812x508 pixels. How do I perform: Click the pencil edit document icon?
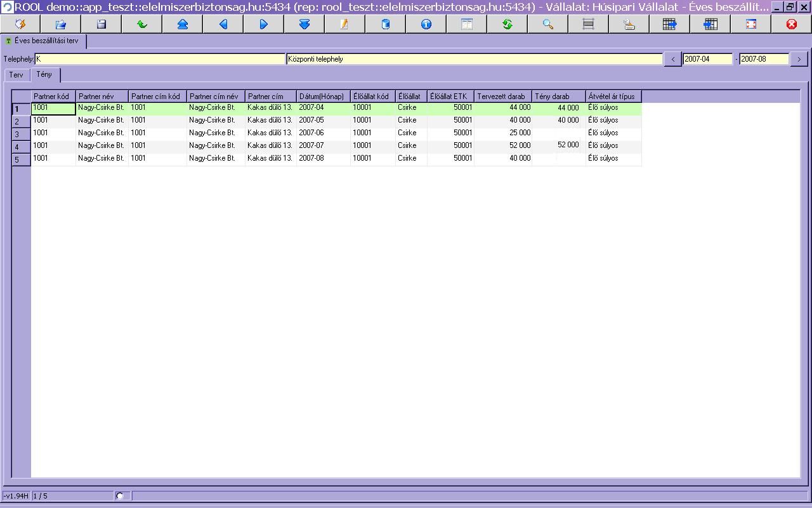345,24
